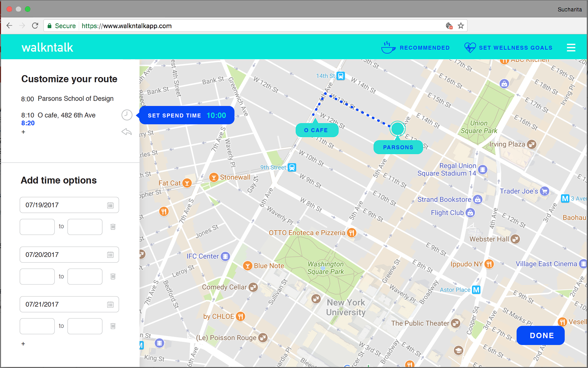Click the clock icon beside O cafe
This screenshot has height=368, width=588.
click(127, 115)
